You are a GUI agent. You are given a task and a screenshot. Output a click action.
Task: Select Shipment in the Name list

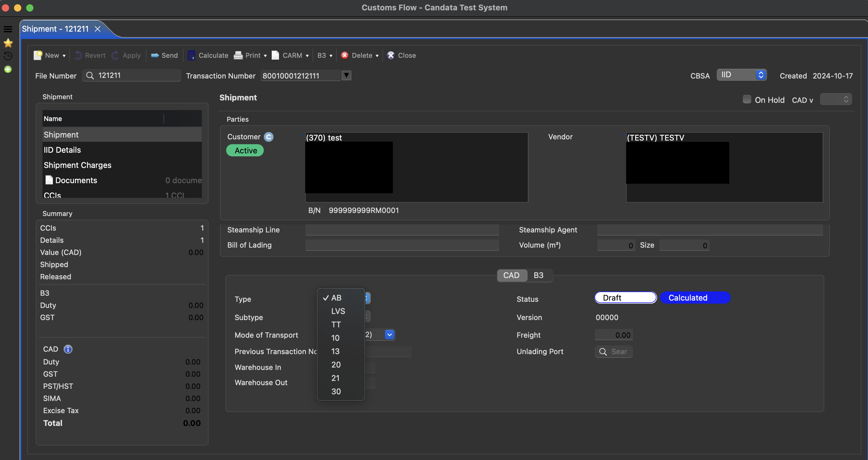click(x=122, y=134)
